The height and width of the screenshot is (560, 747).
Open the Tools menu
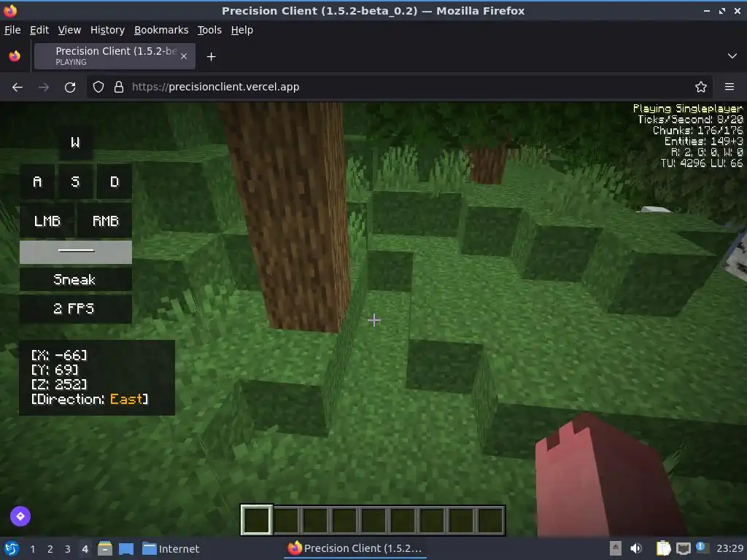pyautogui.click(x=209, y=30)
